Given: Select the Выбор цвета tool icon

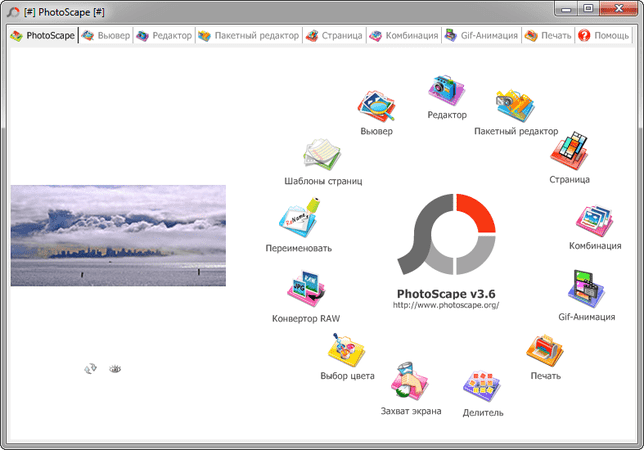Looking at the screenshot, I should pos(345,351).
